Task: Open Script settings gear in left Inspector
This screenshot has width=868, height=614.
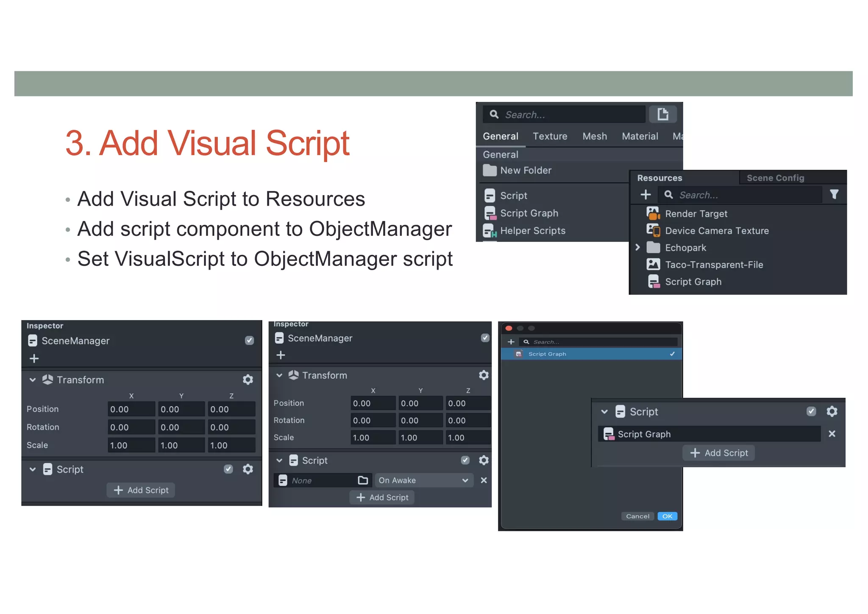Action: [x=248, y=469]
